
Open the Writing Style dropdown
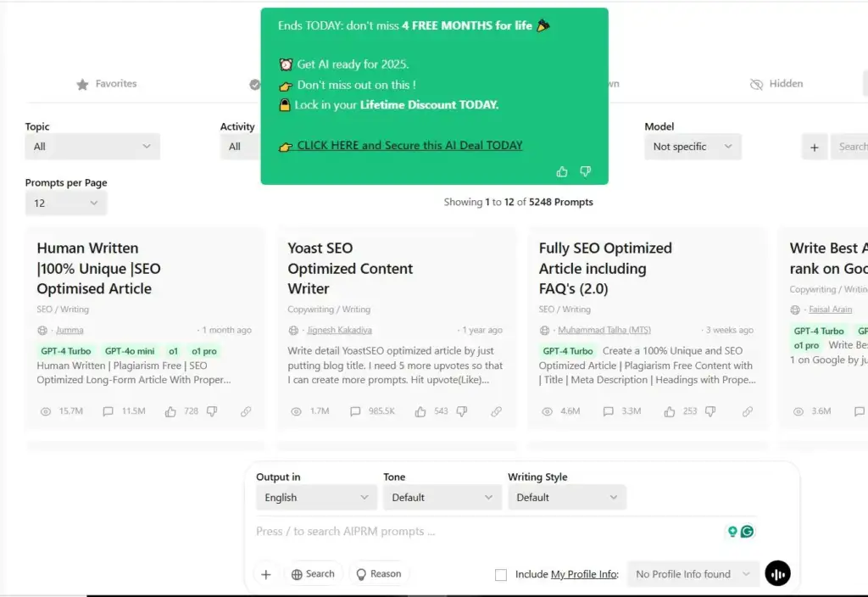pos(567,497)
